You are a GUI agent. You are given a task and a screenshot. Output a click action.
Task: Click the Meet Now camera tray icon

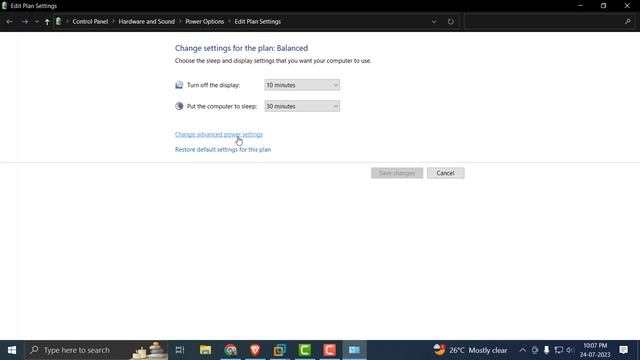pyautogui.click(x=535, y=350)
